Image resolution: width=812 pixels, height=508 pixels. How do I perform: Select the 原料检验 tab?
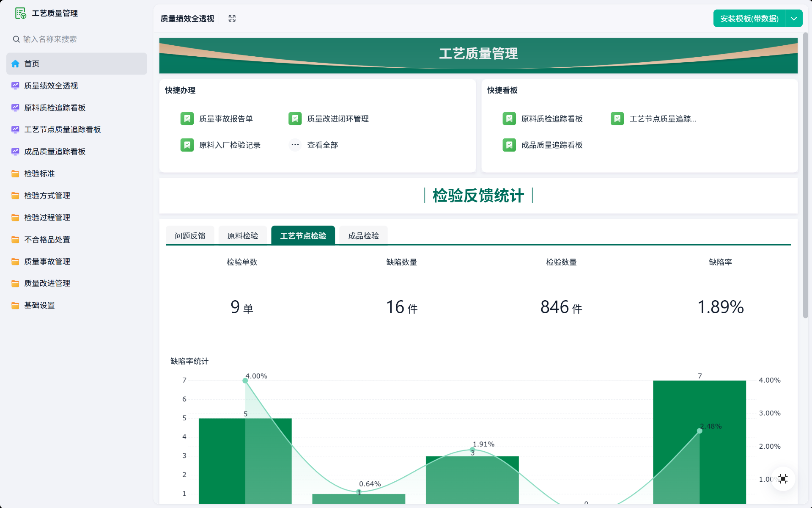tap(242, 236)
